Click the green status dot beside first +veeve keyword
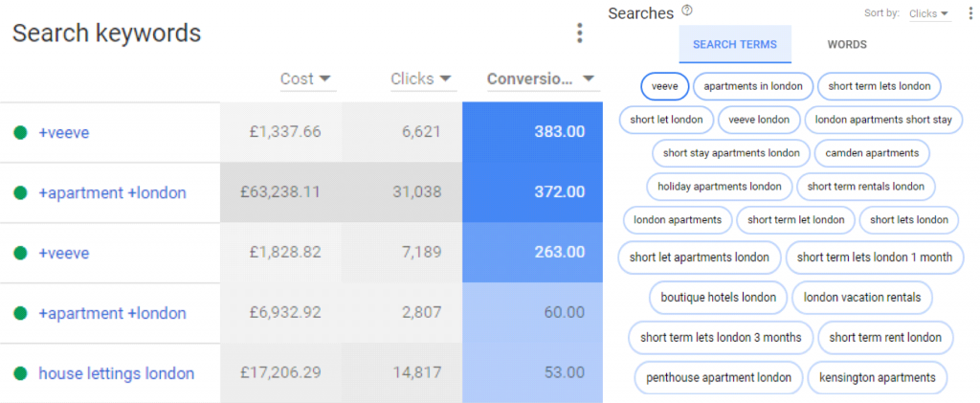Screen dimensions: 980x403 pos(21,132)
